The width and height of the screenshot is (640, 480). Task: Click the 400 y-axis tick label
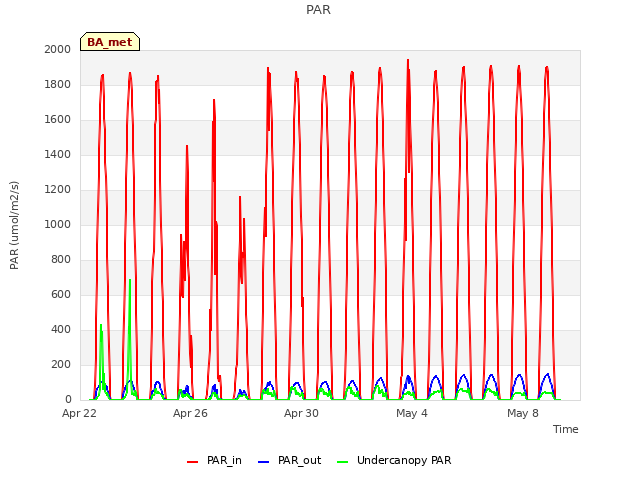click(x=61, y=329)
